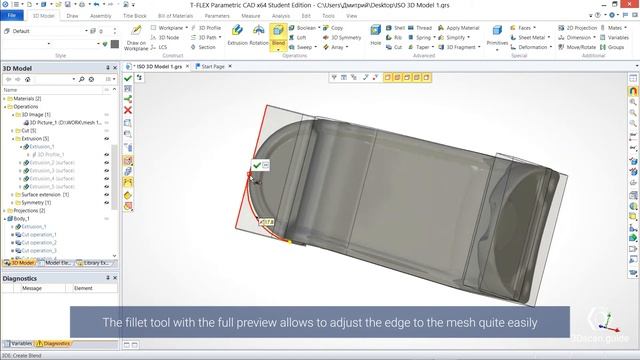
Task: Open the Measure ribbon tab
Action: [251, 16]
